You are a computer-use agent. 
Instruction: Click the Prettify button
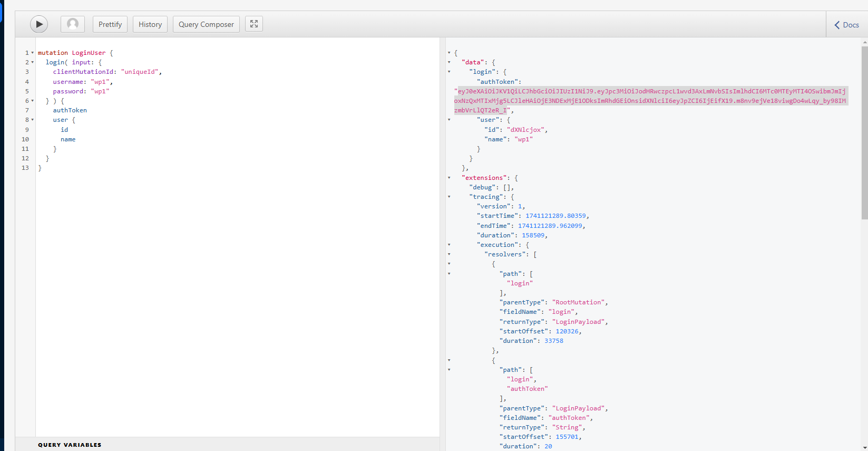point(110,24)
